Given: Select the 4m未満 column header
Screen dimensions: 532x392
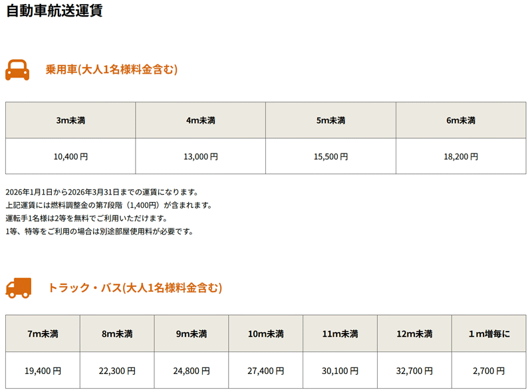Looking at the screenshot, I should 200,120.
